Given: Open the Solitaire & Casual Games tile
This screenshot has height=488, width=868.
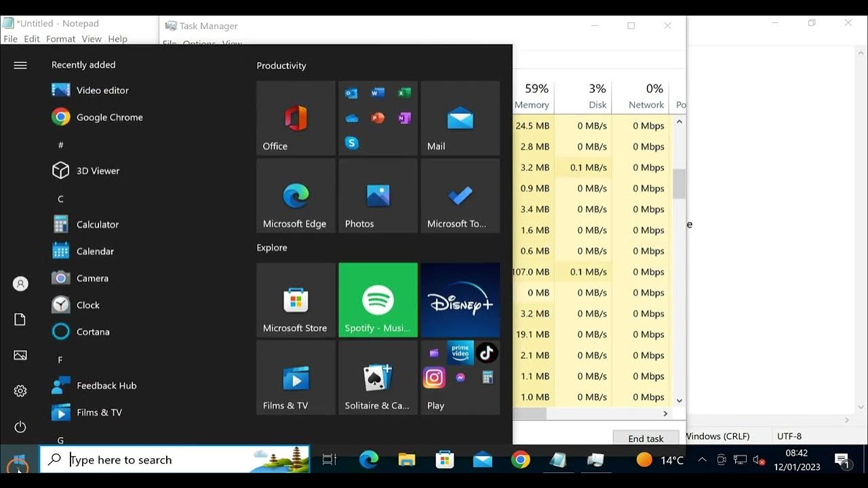Looking at the screenshot, I should 378,378.
